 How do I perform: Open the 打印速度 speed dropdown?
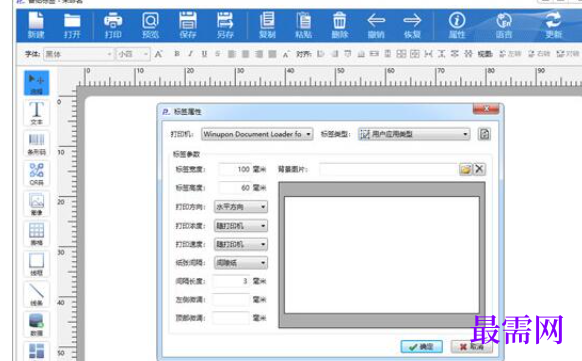[241, 244]
